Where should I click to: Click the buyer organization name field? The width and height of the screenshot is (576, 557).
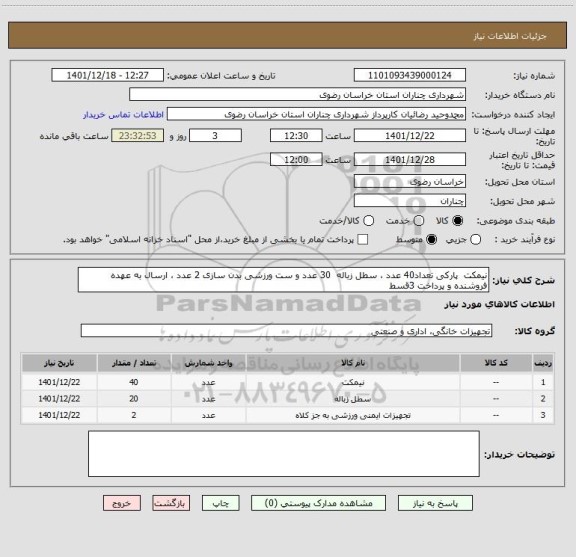[x=298, y=94]
